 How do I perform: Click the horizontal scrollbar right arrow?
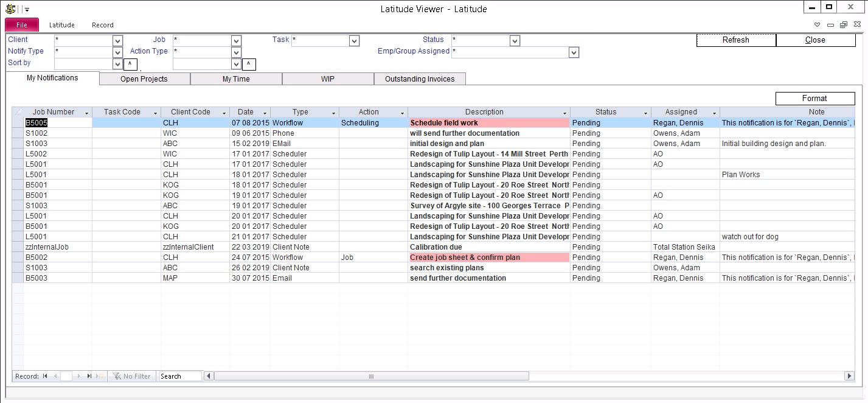[x=849, y=376]
